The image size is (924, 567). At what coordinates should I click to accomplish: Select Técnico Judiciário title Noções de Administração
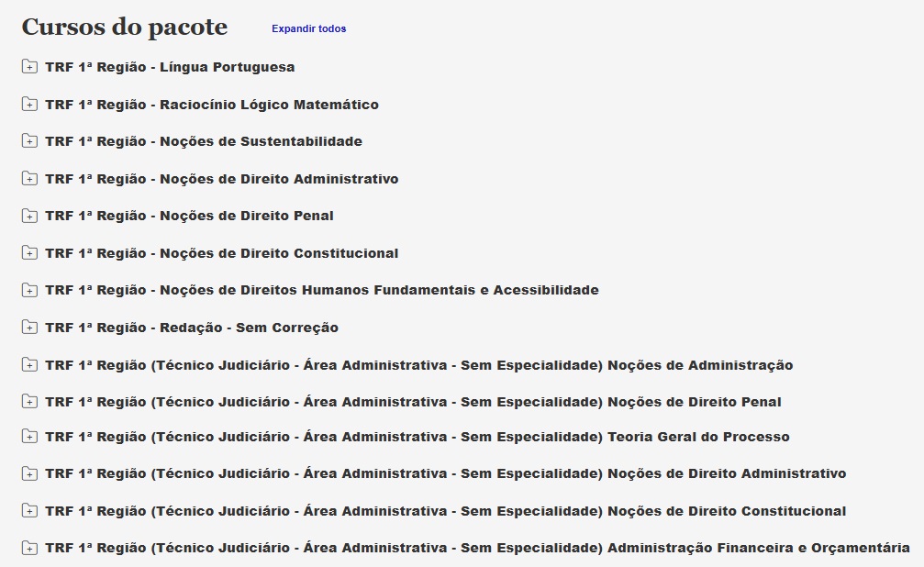(x=419, y=365)
